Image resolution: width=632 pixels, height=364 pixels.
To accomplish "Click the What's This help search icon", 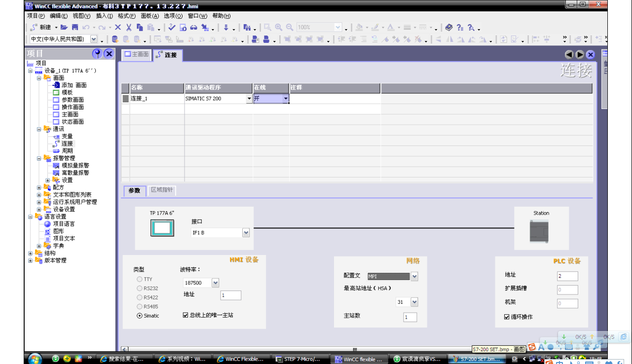I will click(x=471, y=28).
